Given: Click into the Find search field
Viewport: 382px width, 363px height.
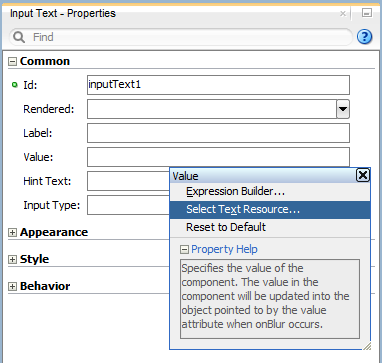Looking at the screenshot, I should point(190,37).
